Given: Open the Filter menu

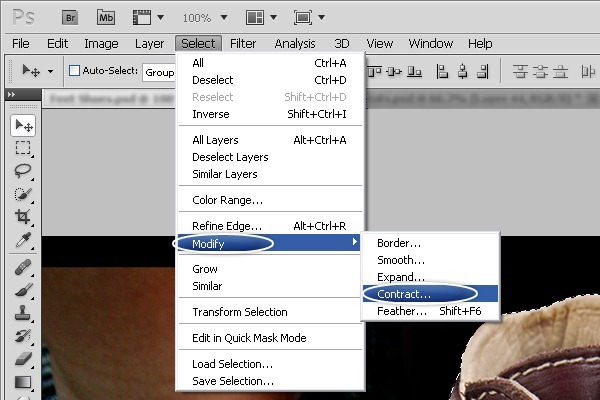Looking at the screenshot, I should (x=243, y=43).
